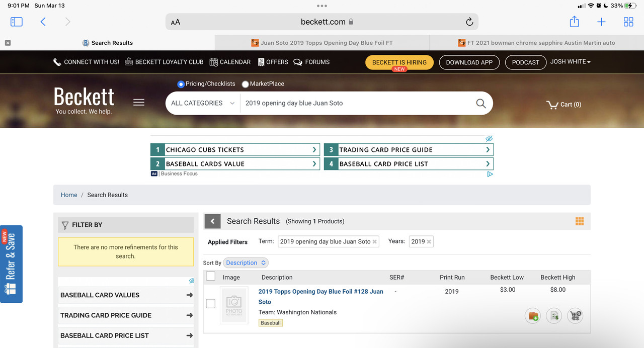This screenshot has height=348, width=644.
Task: Remove the Years 2019 filter chip
Action: point(429,242)
